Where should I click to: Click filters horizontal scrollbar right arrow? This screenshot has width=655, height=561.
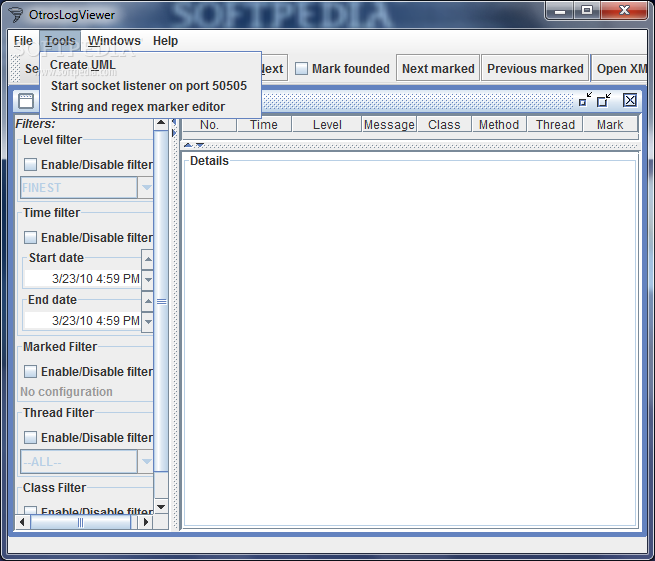coord(146,522)
